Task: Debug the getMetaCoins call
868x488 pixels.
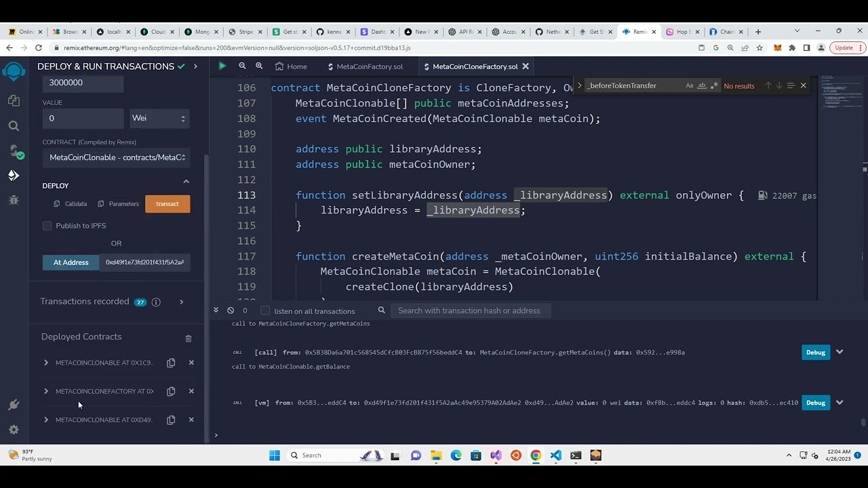Action: coord(816,352)
